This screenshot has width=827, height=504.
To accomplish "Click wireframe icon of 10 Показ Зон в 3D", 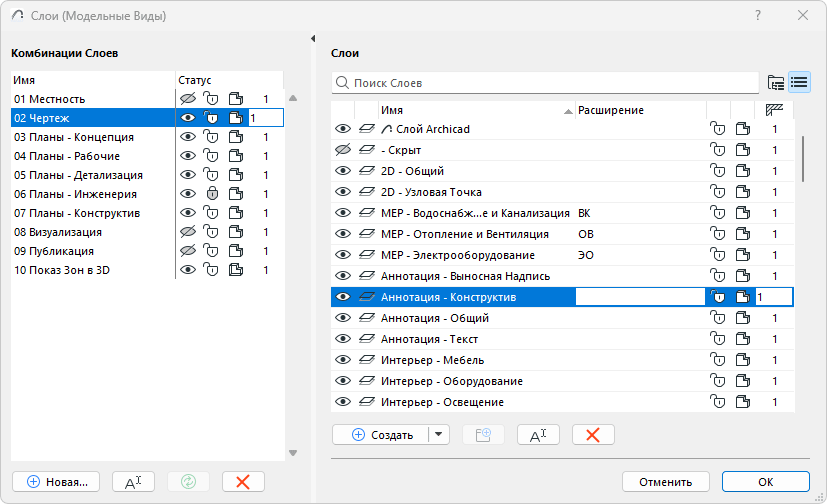I will (235, 270).
